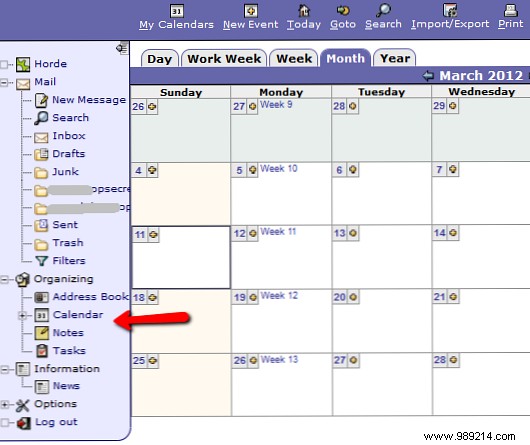Open the My Calendars link
This screenshot has height=445, width=530.
point(176,25)
